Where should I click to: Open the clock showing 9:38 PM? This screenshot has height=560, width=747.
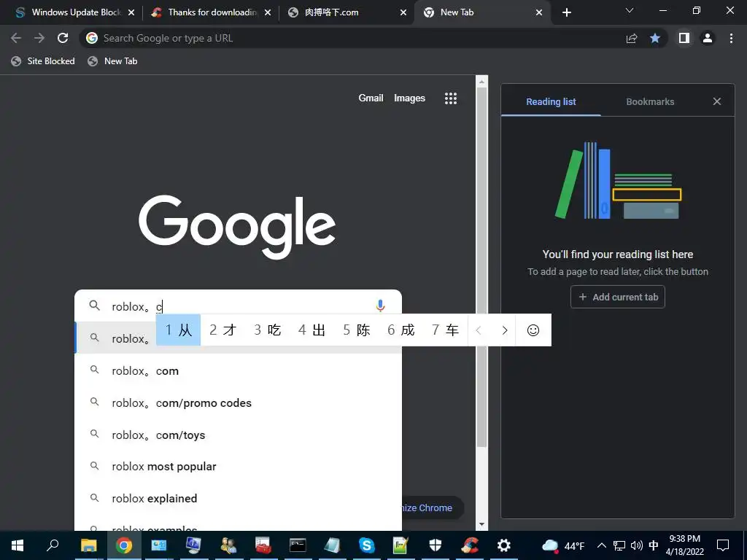click(684, 545)
